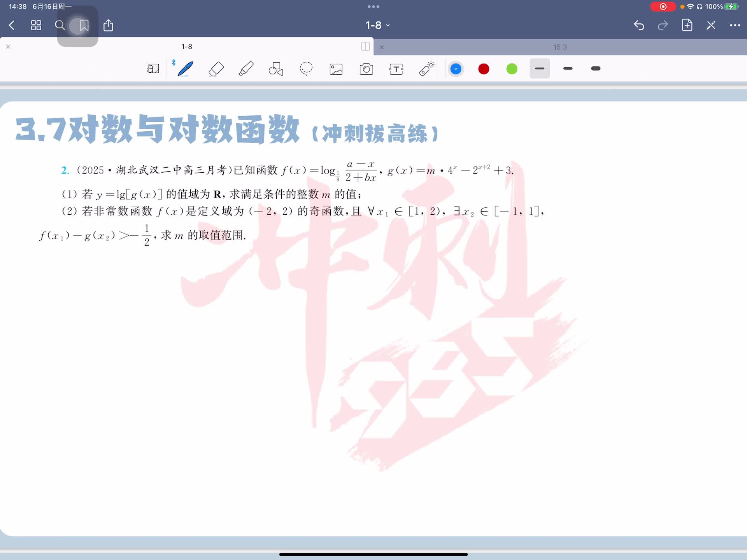Activate the Laser pointer tool
The image size is (747, 560).
[x=426, y=69]
